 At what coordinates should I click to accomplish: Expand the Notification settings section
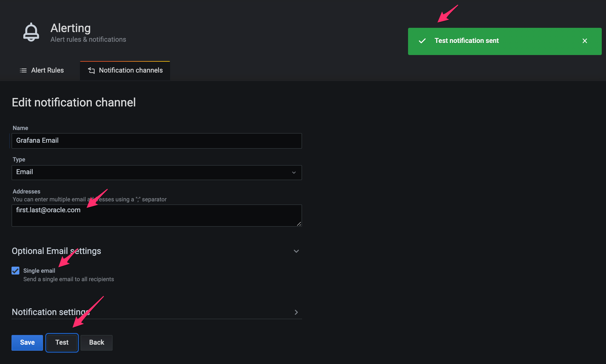point(296,312)
